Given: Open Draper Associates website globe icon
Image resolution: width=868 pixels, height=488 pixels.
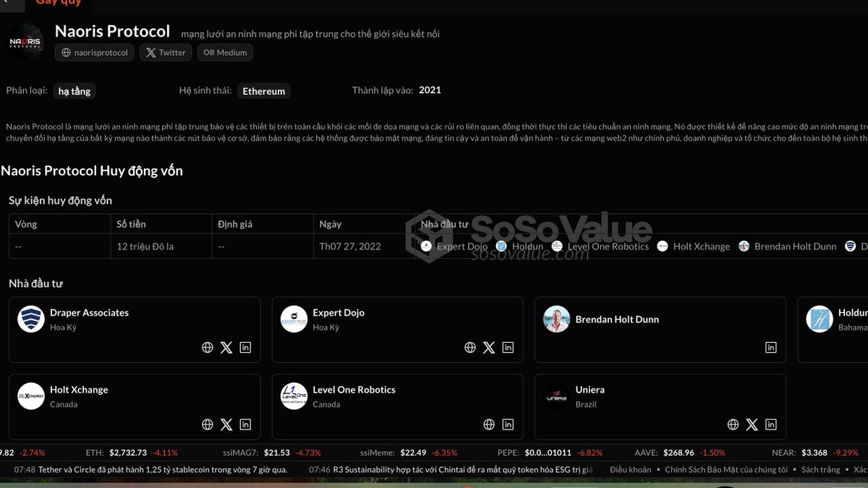Looking at the screenshot, I should tap(208, 348).
